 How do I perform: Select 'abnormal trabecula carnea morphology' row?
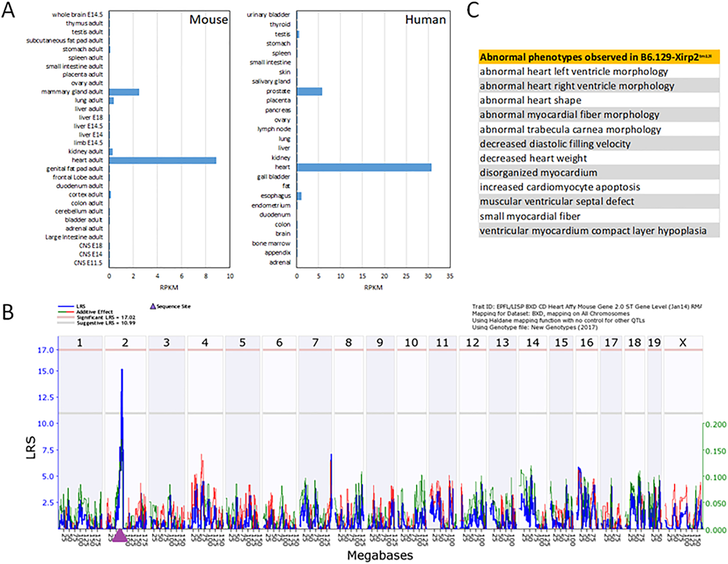click(x=599, y=129)
